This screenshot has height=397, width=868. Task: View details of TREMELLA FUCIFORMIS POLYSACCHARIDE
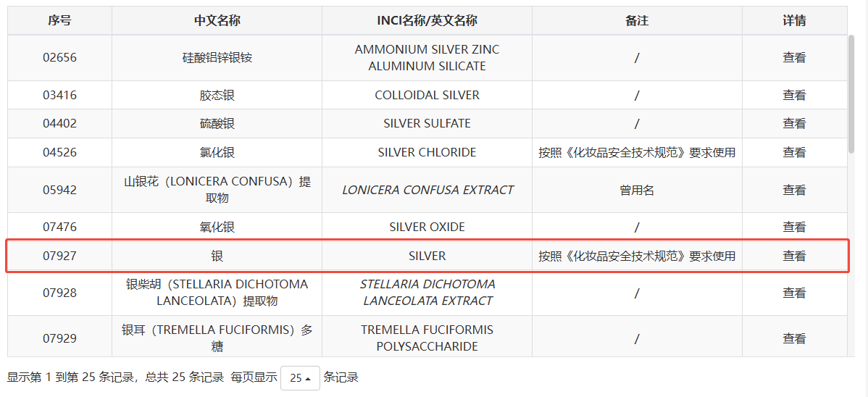click(794, 338)
